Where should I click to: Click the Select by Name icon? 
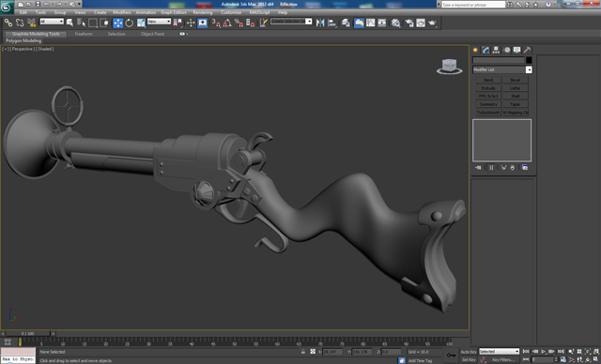pos(82,23)
